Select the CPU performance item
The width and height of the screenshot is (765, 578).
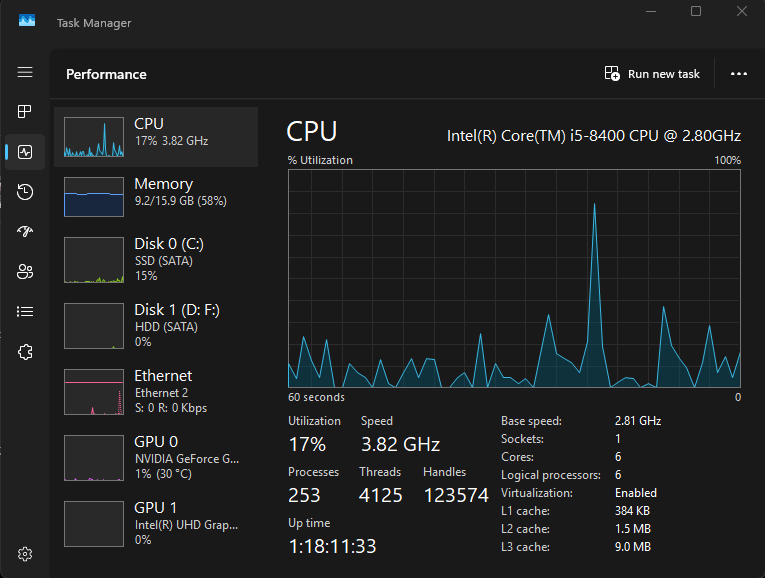click(156, 137)
